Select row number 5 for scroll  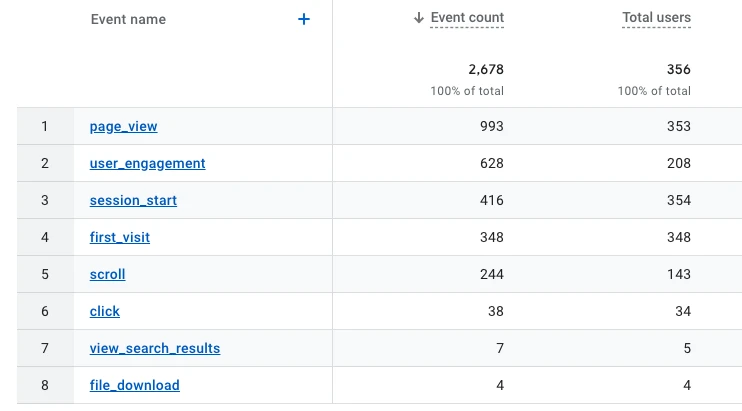(x=45, y=275)
